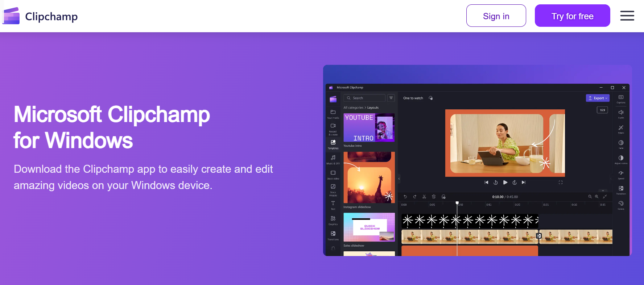Toggle fullscreen video preview
Image resolution: width=644 pixels, height=285 pixels.
[560, 183]
